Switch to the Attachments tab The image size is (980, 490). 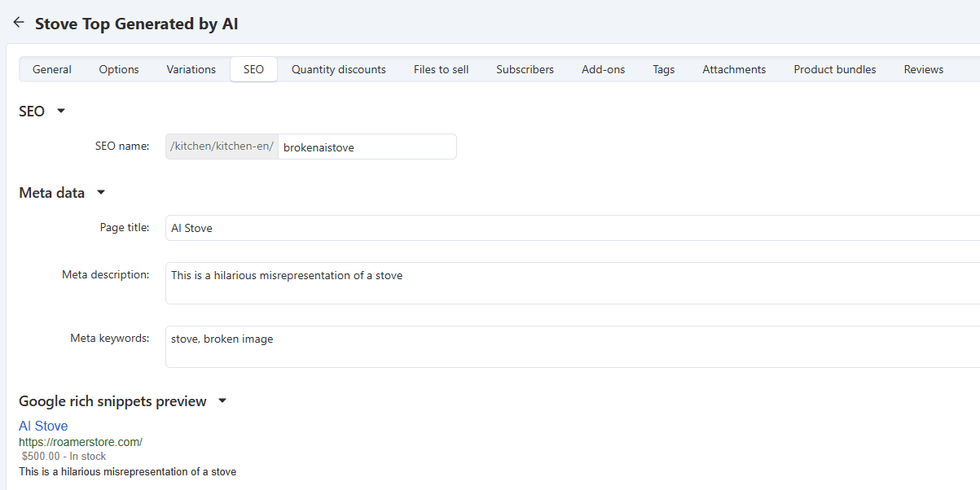(x=734, y=69)
